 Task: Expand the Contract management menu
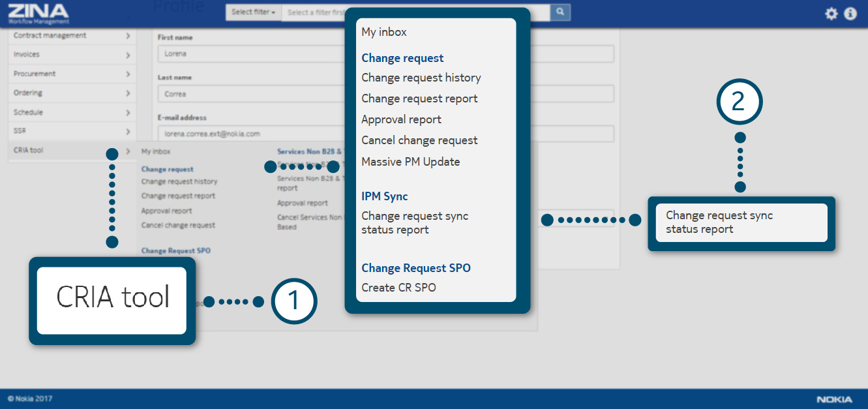(72, 36)
